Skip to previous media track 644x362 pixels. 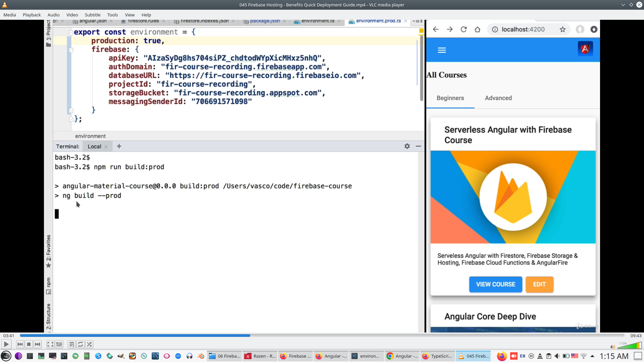point(20,344)
